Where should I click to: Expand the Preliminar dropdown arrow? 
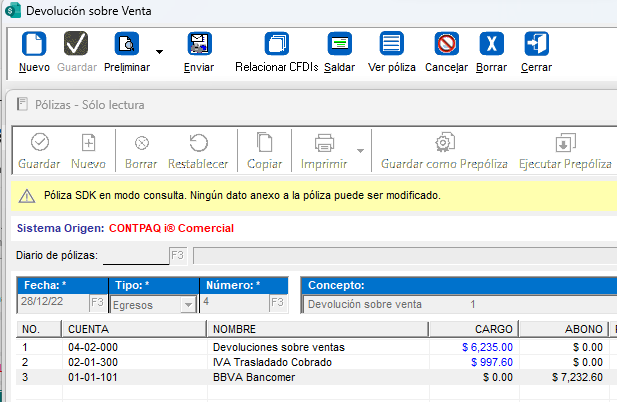point(159,50)
